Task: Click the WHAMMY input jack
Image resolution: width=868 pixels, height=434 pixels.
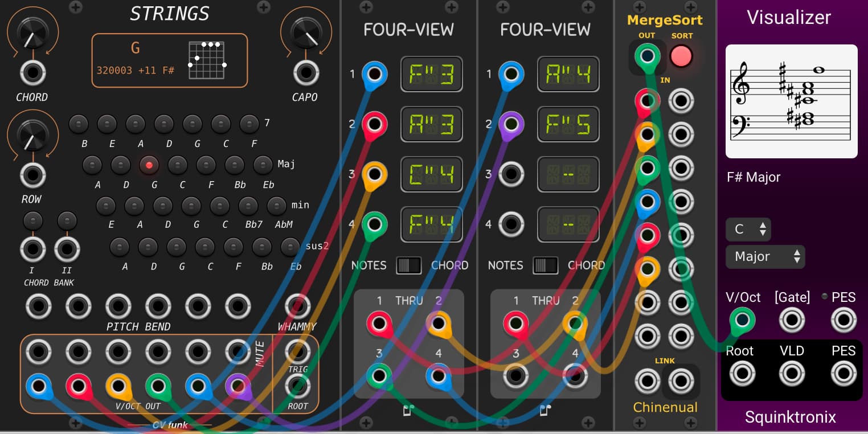Action: click(x=297, y=306)
